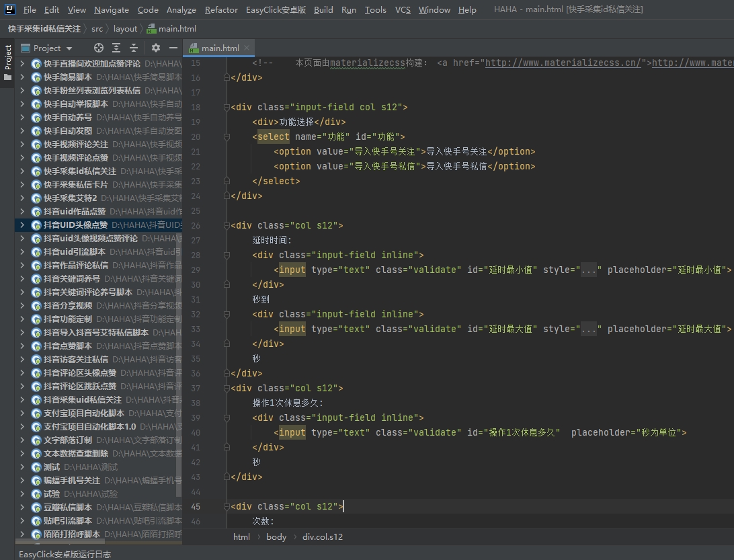
Task: Close the main.html editor tab
Action: pos(247,48)
